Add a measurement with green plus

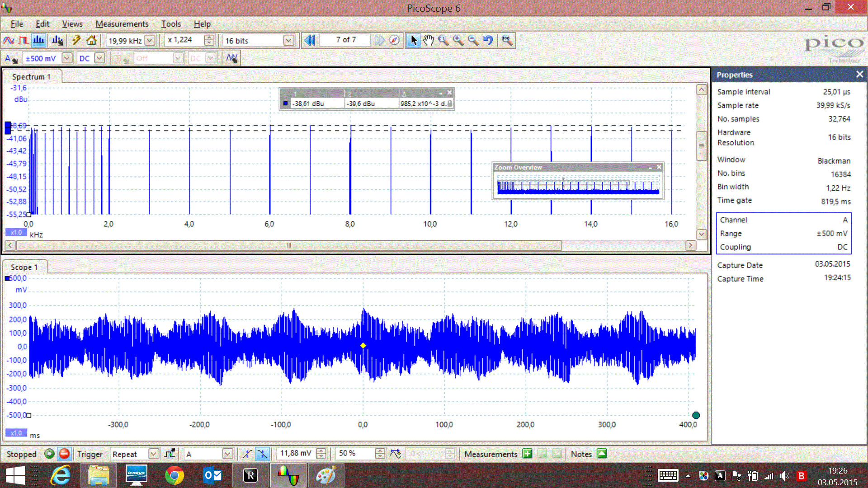[x=527, y=454]
